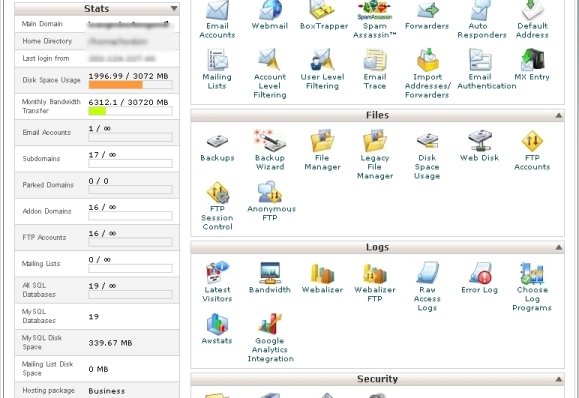Open Bandwidth logs
Viewport: 579px width, 398px height.
click(270, 278)
